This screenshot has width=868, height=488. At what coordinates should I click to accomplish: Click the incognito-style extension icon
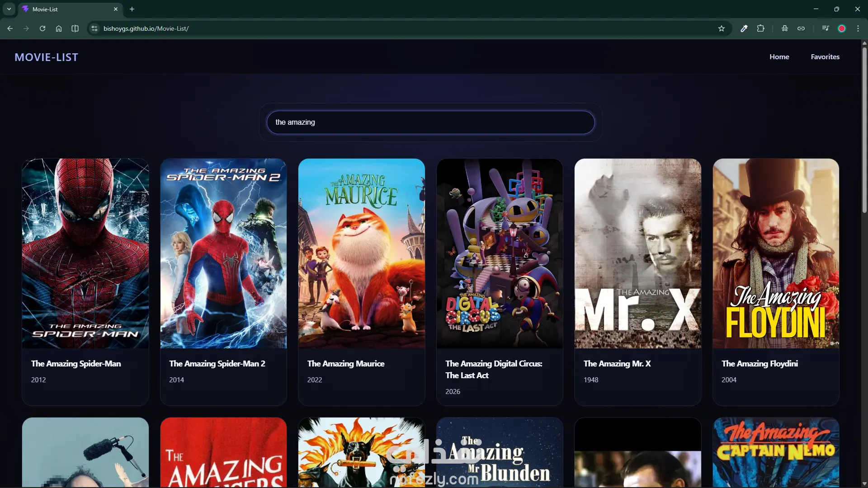785,28
